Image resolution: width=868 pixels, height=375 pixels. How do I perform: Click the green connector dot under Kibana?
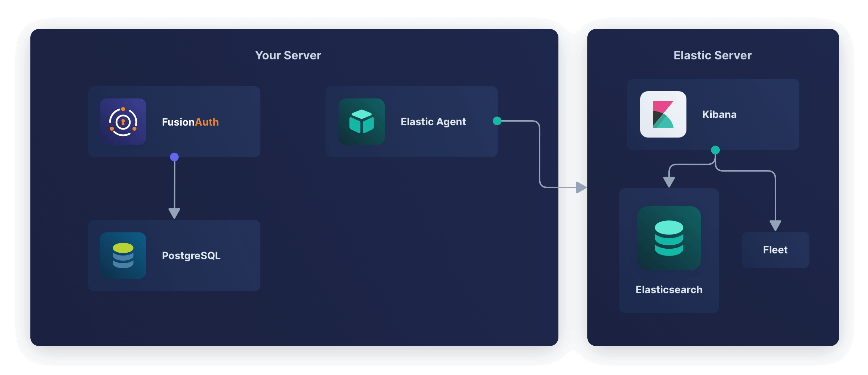715,150
